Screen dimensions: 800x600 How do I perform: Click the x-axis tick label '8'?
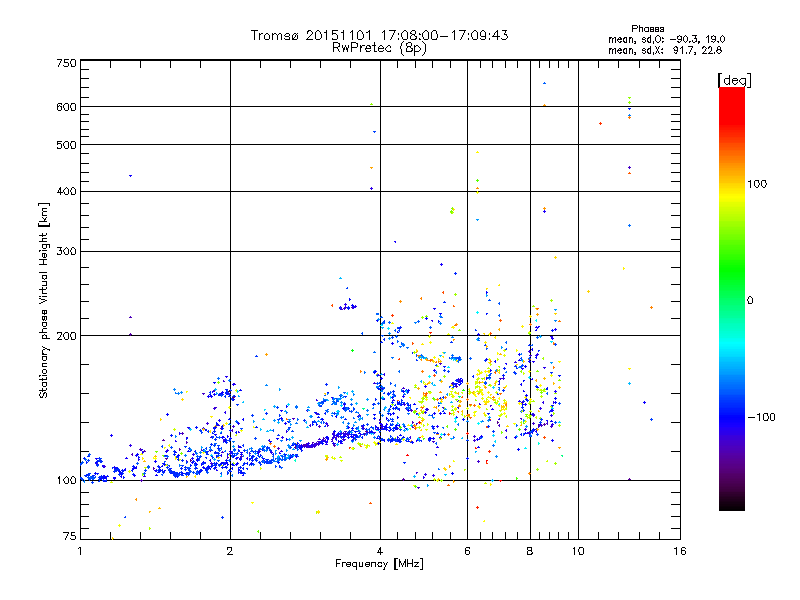pyautogui.click(x=530, y=551)
